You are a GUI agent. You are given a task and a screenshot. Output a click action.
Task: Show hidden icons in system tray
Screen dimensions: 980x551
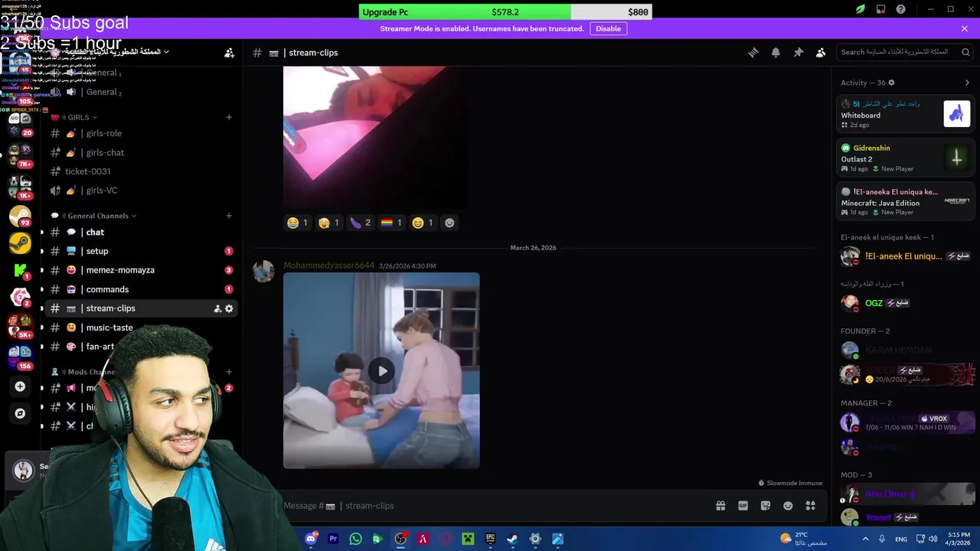tap(866, 539)
